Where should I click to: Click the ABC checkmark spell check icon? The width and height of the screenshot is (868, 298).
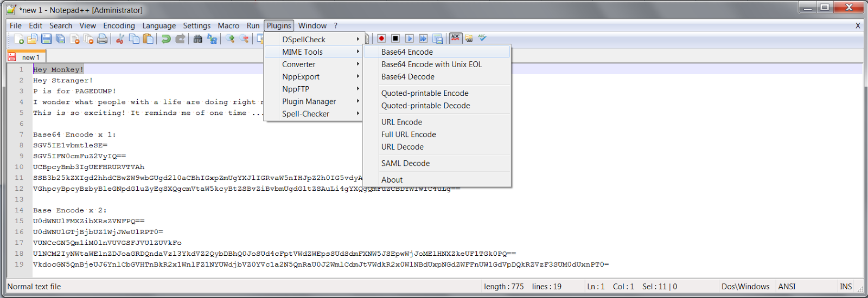tap(482, 38)
